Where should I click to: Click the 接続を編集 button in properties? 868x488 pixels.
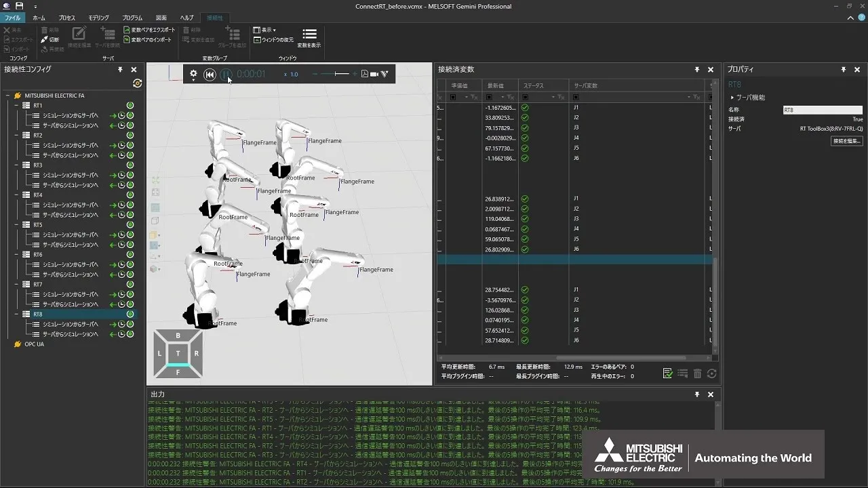coord(847,141)
